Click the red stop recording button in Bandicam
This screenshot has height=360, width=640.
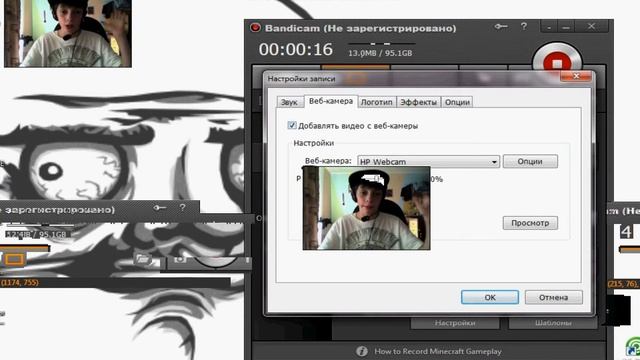coord(557,63)
